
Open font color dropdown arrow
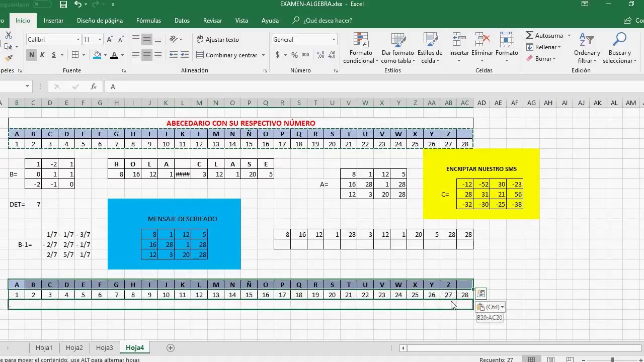pyautogui.click(x=122, y=55)
